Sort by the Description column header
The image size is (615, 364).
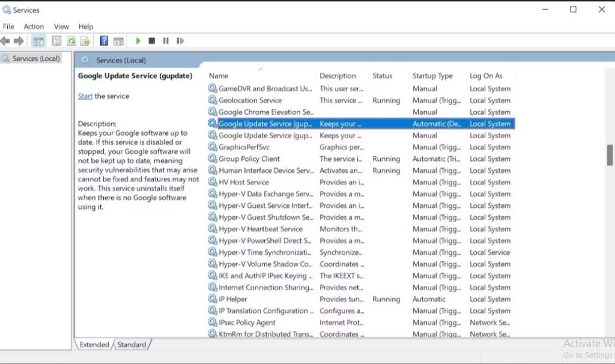tap(338, 76)
